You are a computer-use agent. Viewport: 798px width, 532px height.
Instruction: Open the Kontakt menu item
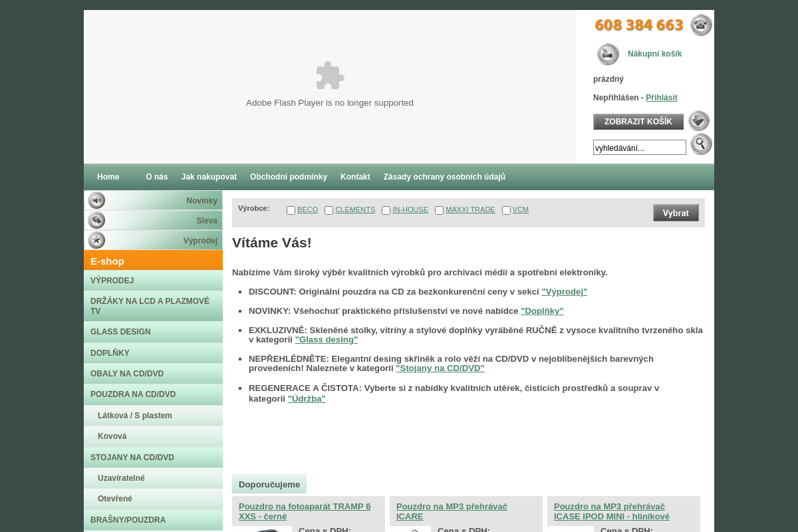click(355, 177)
